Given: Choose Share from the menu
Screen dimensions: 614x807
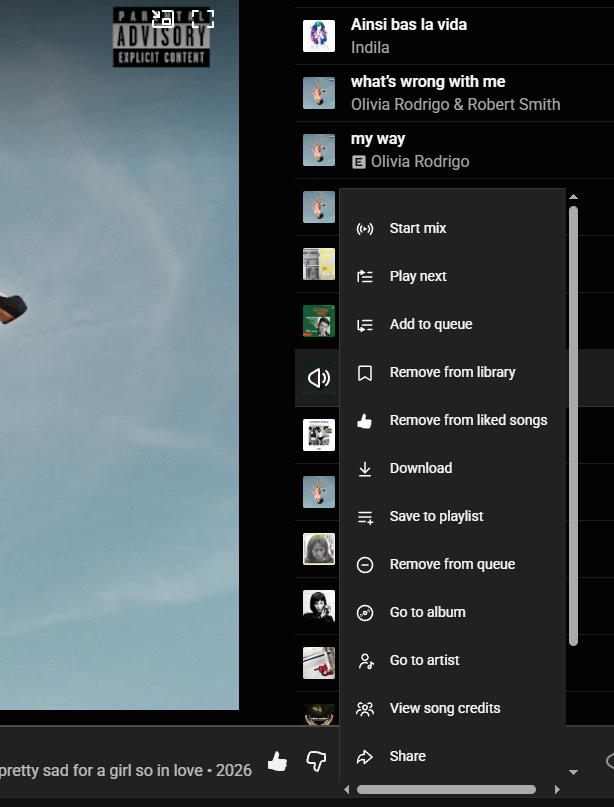Looking at the screenshot, I should point(452,757).
